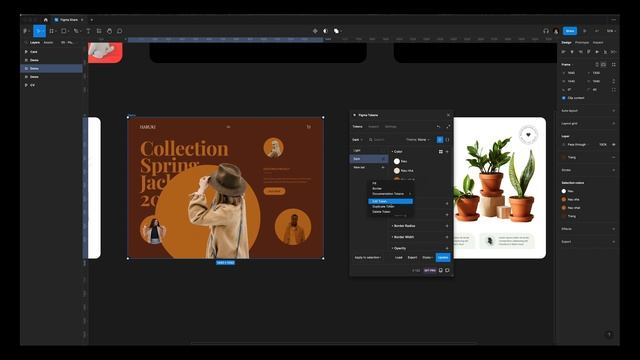Screen dimensions: 640x360
Task: Click the resize icon in Figma Tokens
Action: click(x=448, y=127)
